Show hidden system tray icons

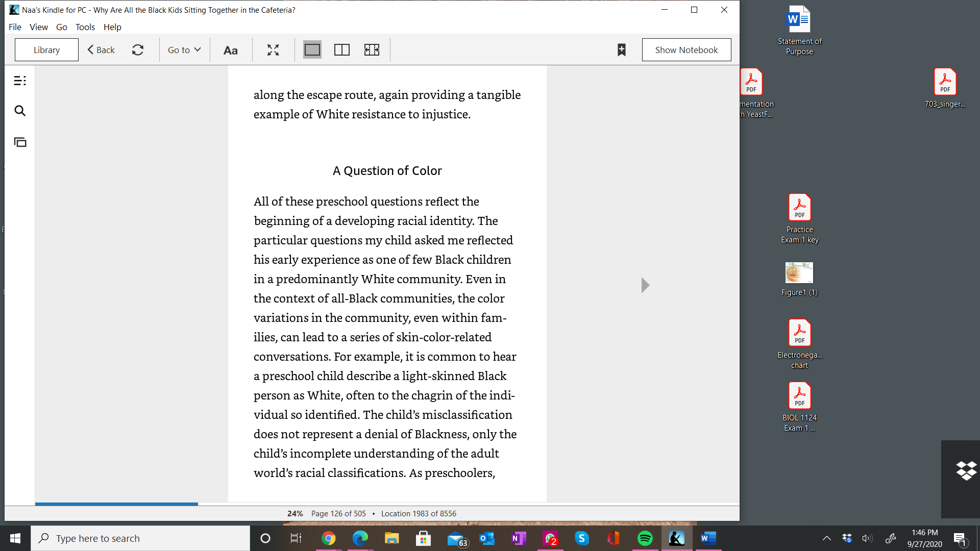[827, 538]
